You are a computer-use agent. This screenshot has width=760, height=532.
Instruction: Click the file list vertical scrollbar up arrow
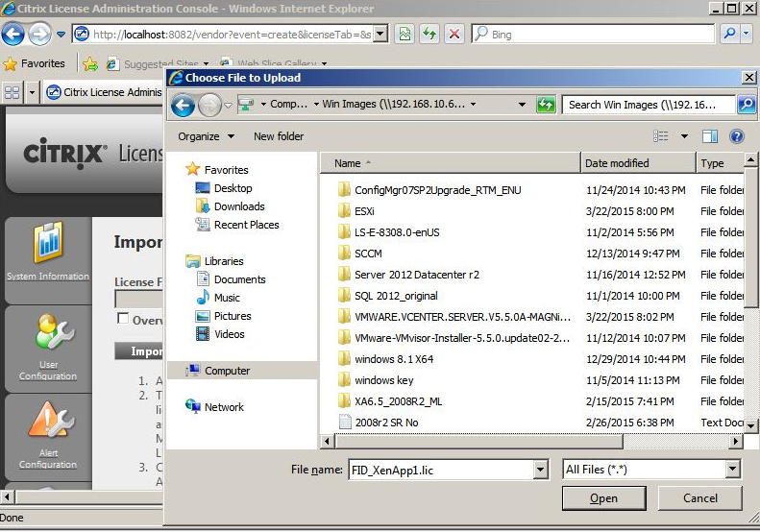(750, 159)
